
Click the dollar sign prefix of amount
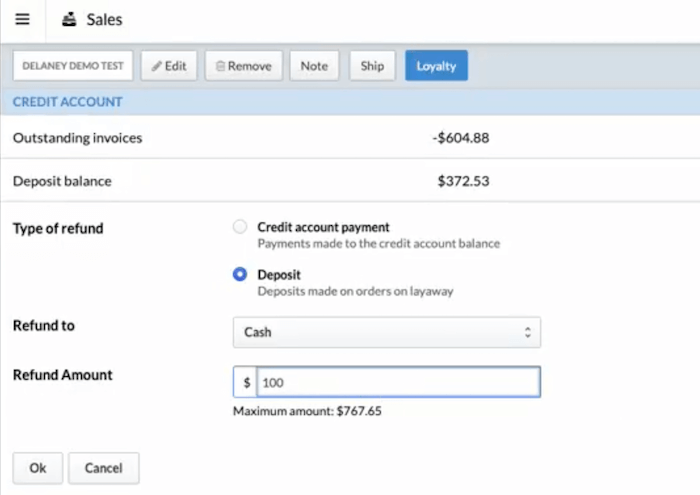[246, 382]
